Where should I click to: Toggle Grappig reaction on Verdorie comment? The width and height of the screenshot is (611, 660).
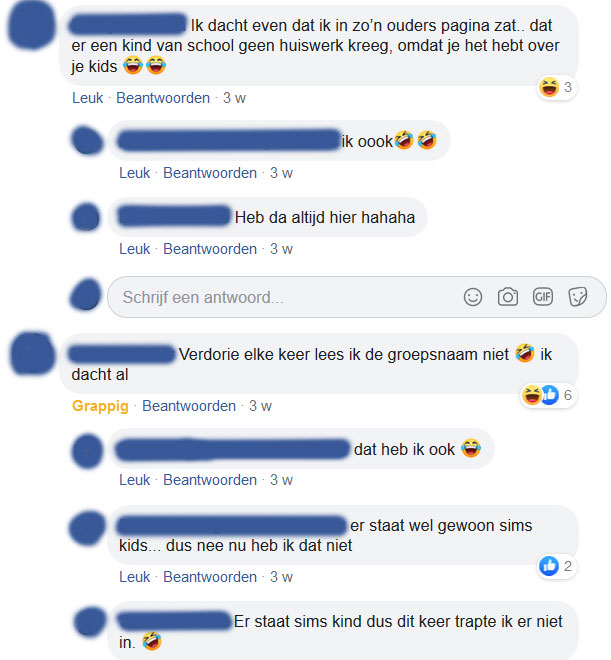click(100, 406)
